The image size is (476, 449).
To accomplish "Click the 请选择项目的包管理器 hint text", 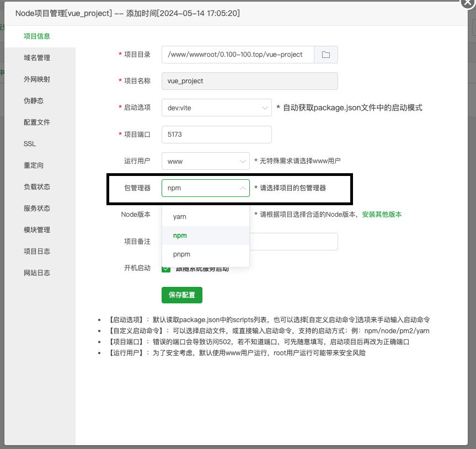I will pyautogui.click(x=290, y=188).
